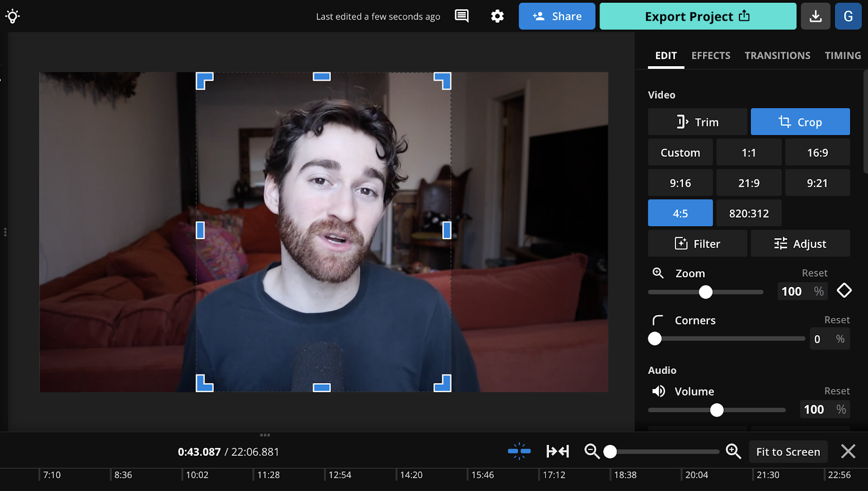
Task: Click the left sidebar collapse dots handle
Action: click(5, 232)
